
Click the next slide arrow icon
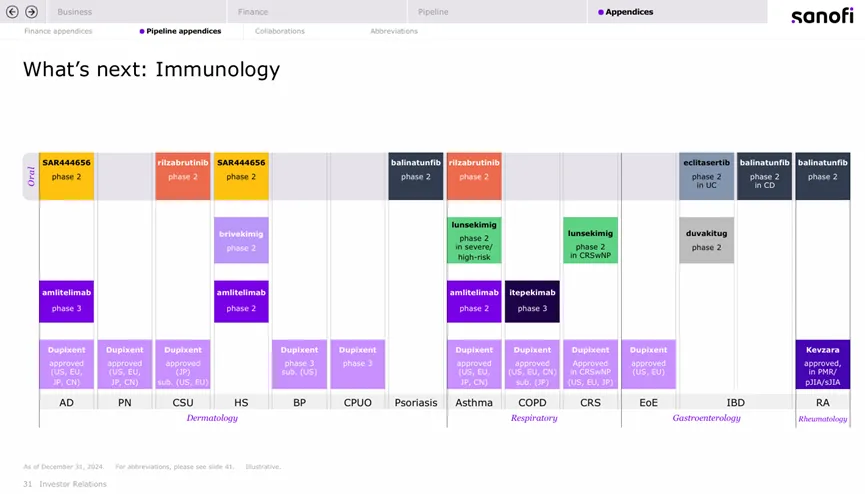[x=31, y=12]
